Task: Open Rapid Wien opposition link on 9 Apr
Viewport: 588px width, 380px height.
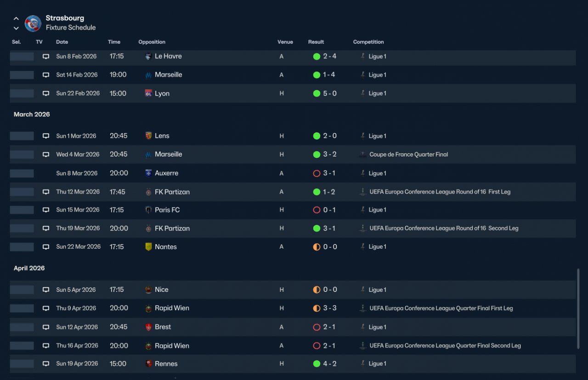Action: [172, 308]
